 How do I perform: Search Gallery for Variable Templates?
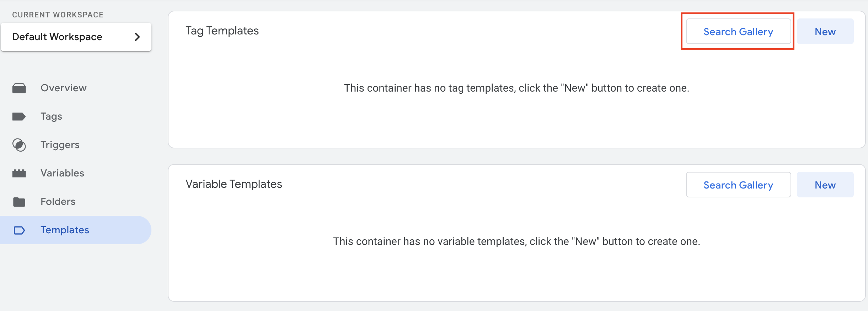click(738, 185)
